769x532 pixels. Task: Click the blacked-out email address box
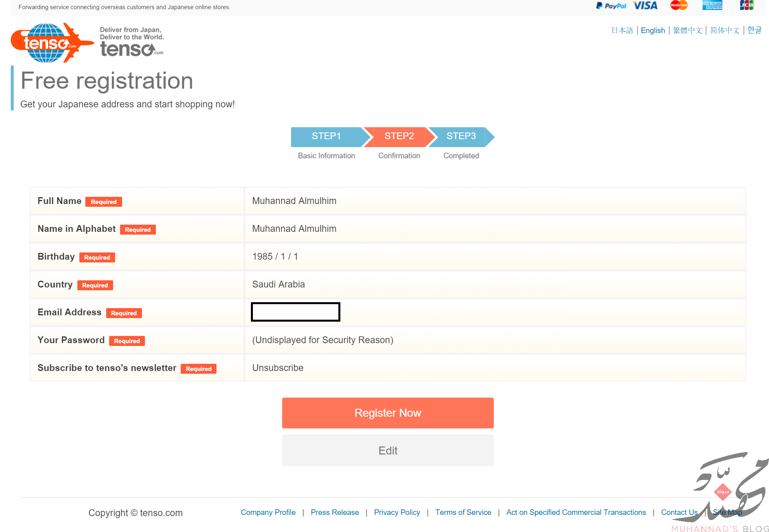[x=295, y=312]
